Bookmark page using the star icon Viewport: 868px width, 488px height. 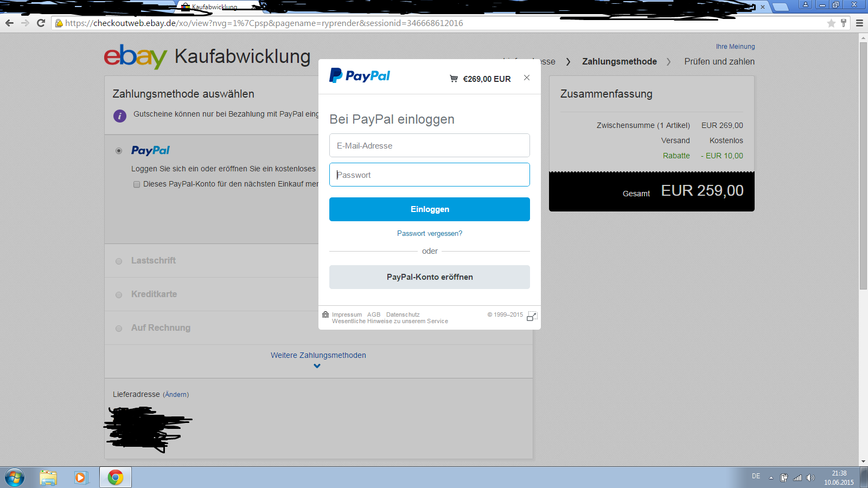pos(831,23)
